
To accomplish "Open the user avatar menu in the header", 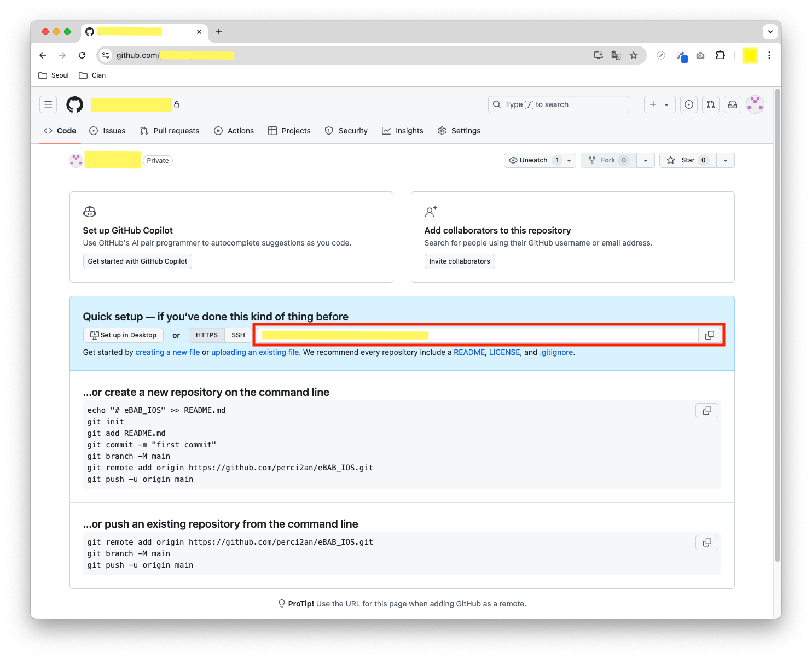I will pyautogui.click(x=755, y=104).
